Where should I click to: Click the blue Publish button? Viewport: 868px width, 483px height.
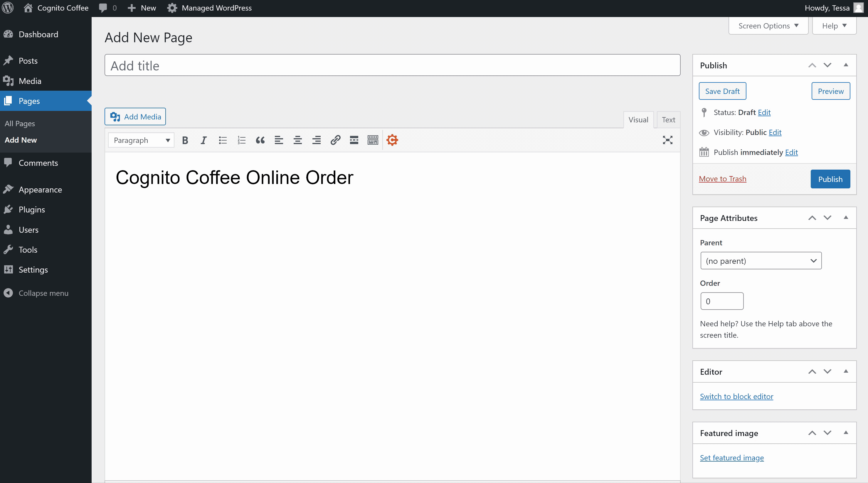click(830, 179)
